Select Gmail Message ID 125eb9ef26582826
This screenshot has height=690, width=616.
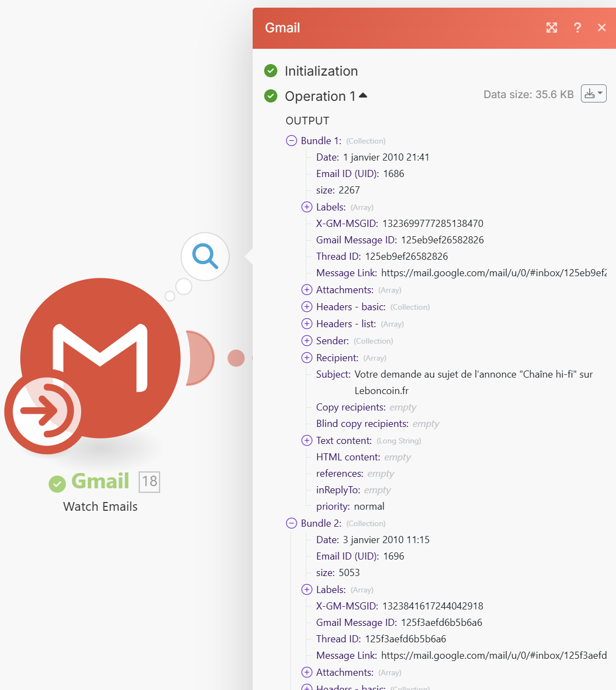(x=442, y=240)
